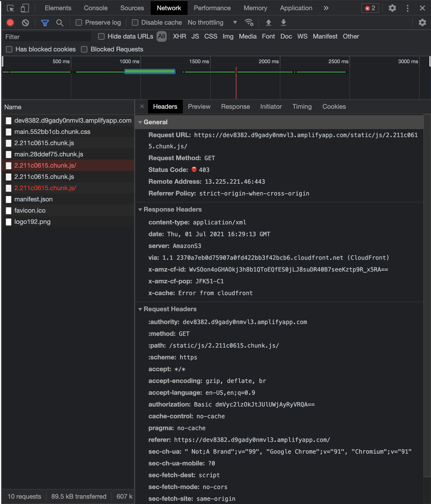Open the Response tab of the request

pyautogui.click(x=235, y=107)
